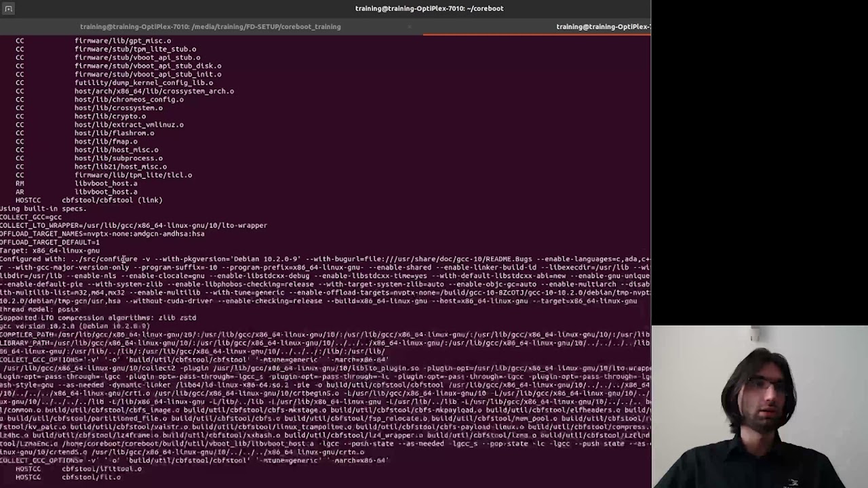Click the line 'cbfstool/ifittool.o'
Viewport: 868px width, 488px height.
pyautogui.click(x=102, y=468)
